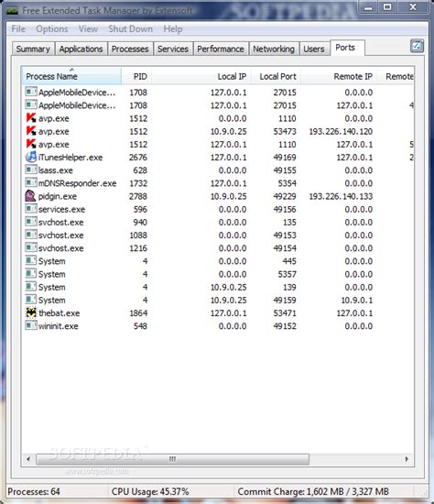Screen dimensions: 434x504
Task: Select the iTunesHelper.exe row name
Action: pos(71,158)
